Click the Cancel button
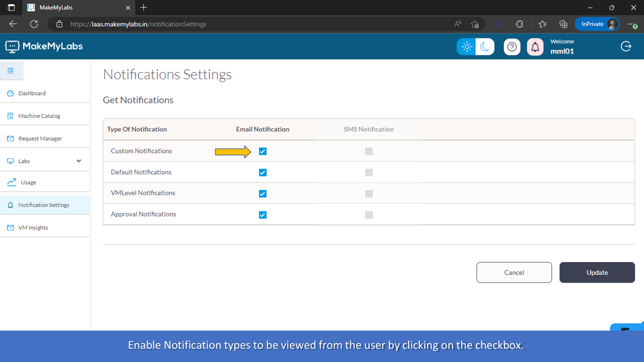This screenshot has height=362, width=644. (x=514, y=272)
